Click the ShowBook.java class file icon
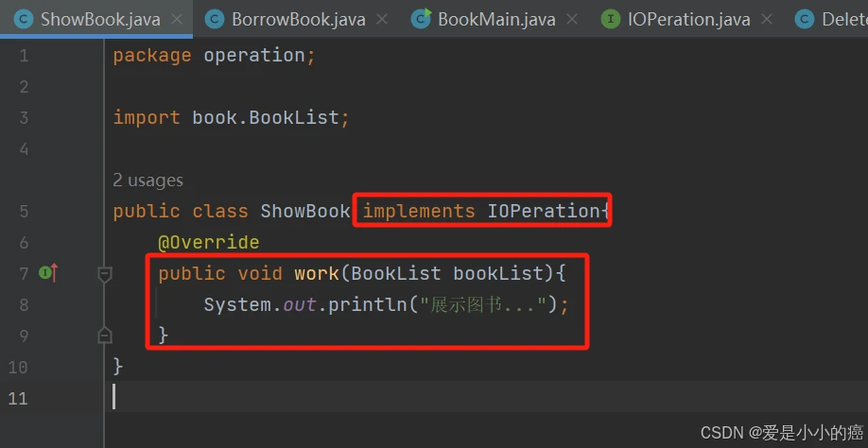Image resolution: width=868 pixels, height=448 pixels. click(23, 19)
